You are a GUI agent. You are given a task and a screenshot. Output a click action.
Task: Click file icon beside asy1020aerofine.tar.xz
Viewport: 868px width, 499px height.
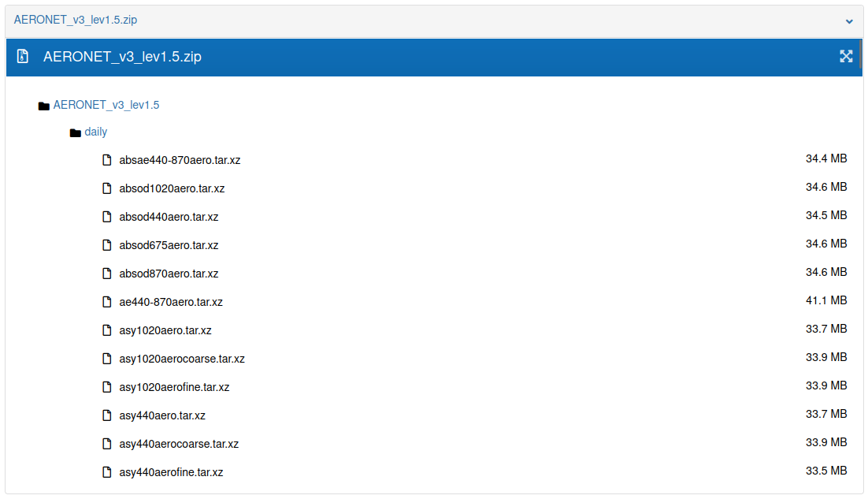pyautogui.click(x=107, y=387)
